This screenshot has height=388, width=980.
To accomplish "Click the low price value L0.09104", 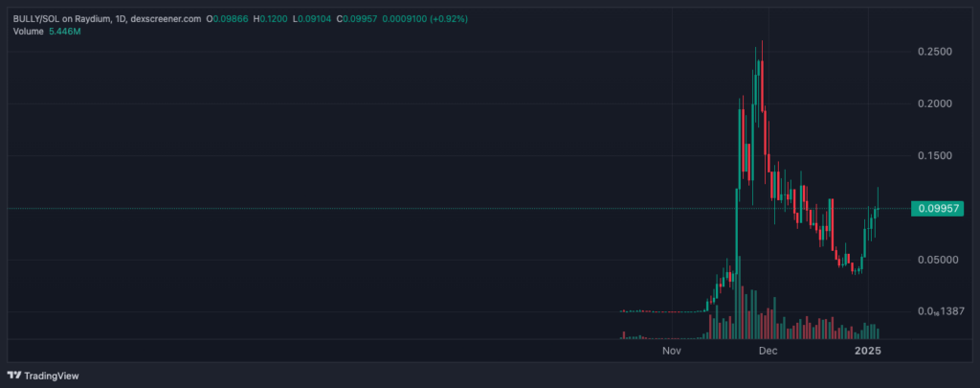I will pyautogui.click(x=312, y=19).
